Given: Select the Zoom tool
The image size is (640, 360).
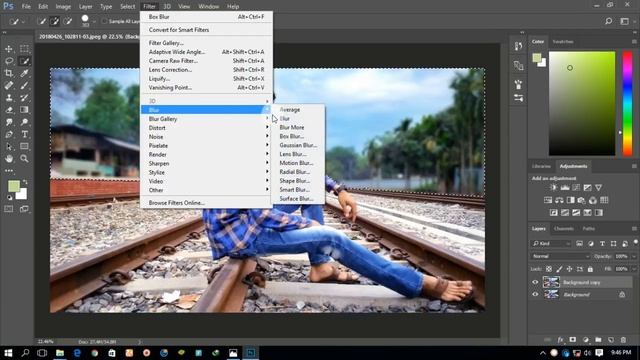Looking at the screenshot, I should (x=24, y=159).
